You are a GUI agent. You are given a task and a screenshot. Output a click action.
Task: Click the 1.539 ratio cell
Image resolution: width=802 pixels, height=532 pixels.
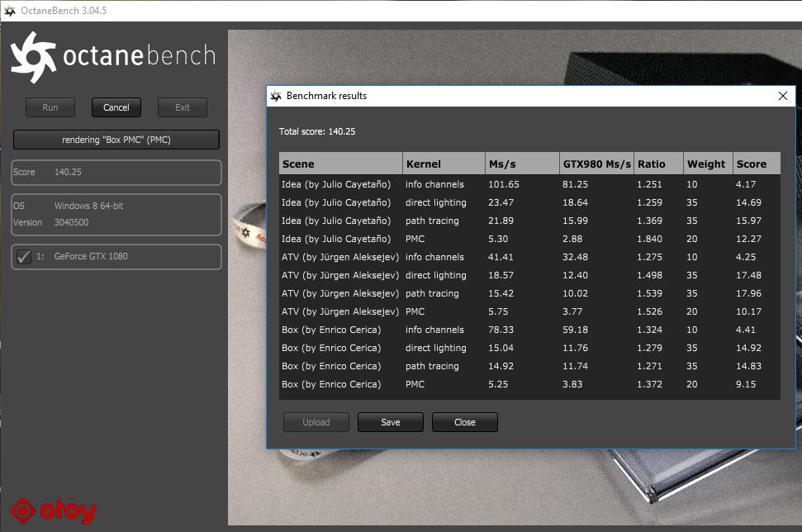pos(649,293)
